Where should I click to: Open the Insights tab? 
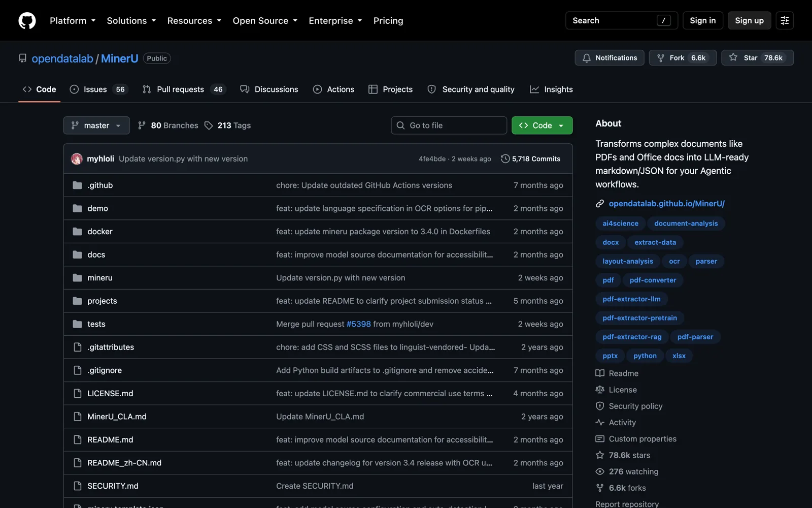551,89
